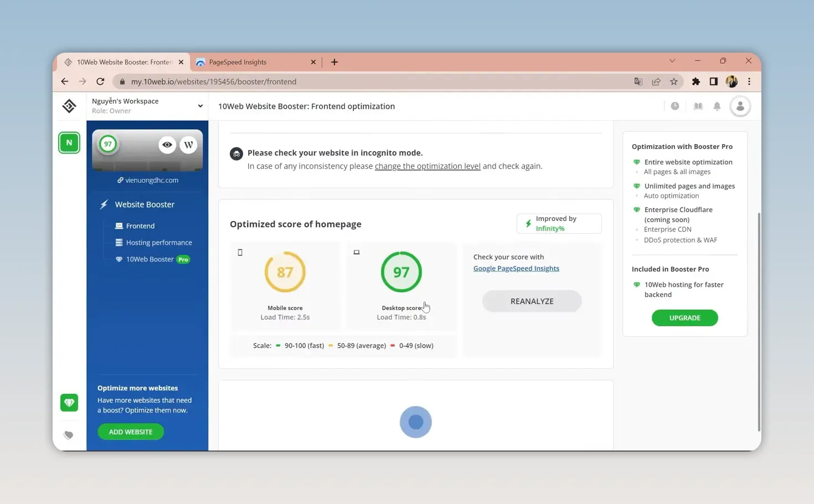Open the browser tab search chevron

pos(672,61)
